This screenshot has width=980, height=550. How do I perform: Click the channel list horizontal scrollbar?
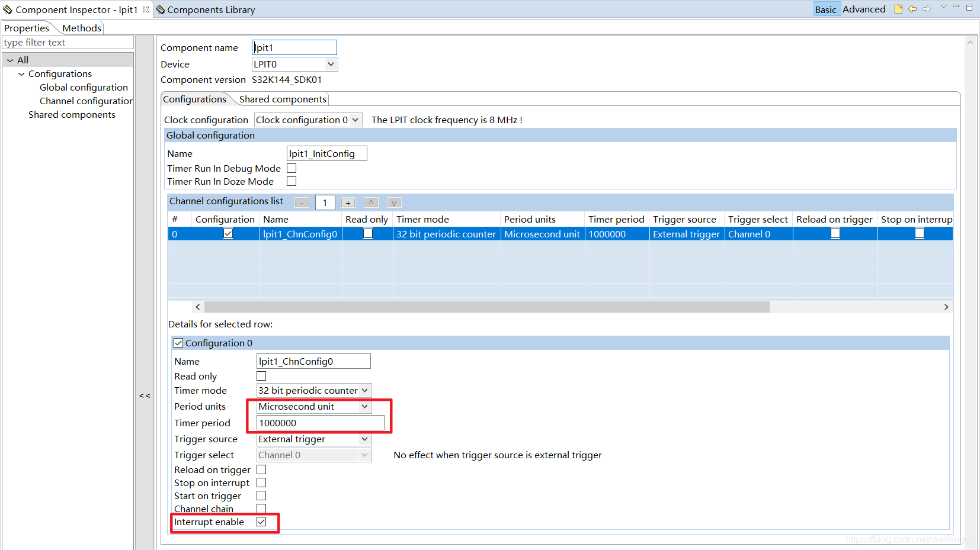[x=487, y=307]
